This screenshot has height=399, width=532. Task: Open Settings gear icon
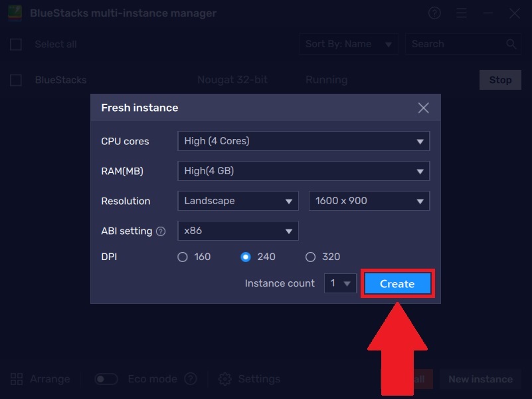(225, 379)
